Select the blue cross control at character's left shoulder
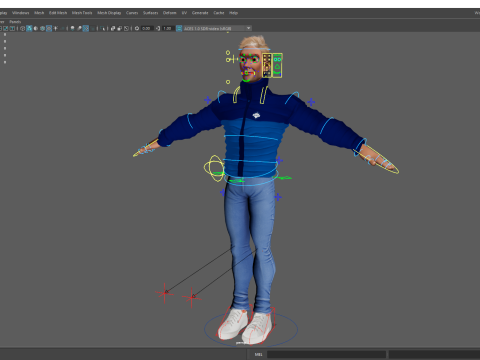Viewport: 480px width, 360px height. tap(311, 102)
